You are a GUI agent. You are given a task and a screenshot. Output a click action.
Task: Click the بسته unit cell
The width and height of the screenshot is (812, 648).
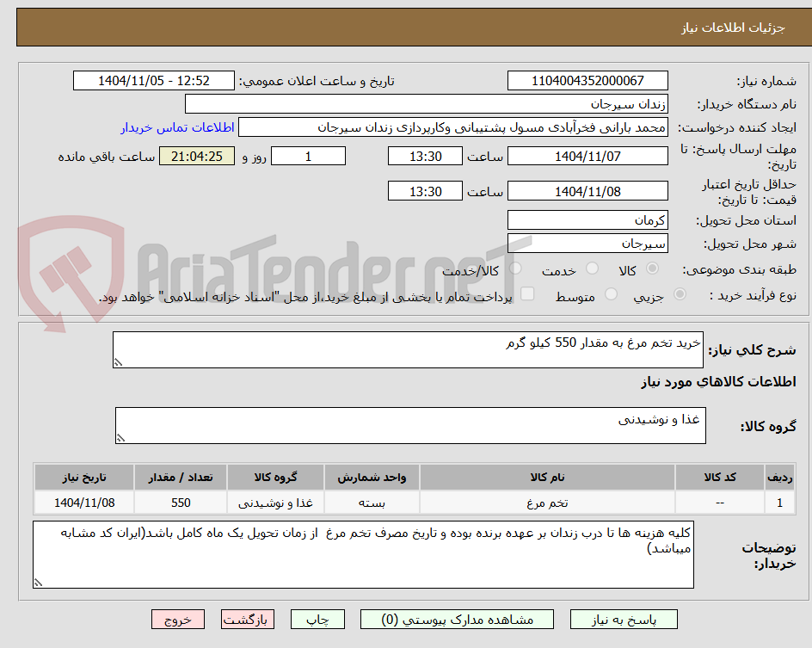click(372, 503)
